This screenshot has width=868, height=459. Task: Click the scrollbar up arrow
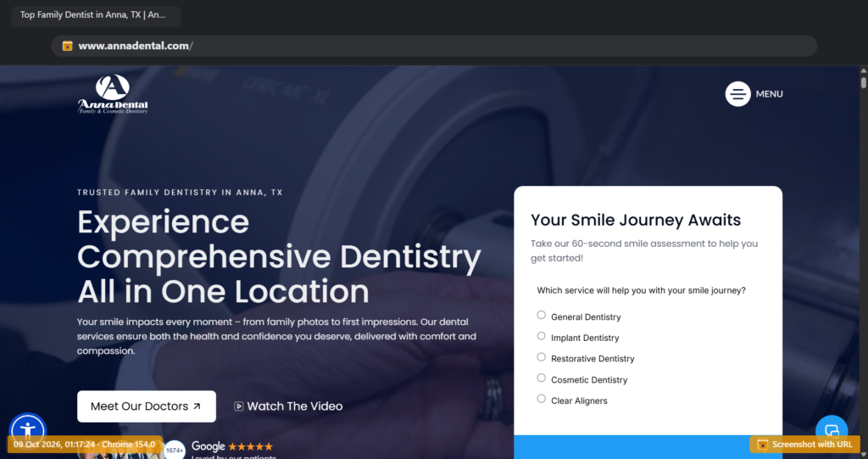[864, 70]
